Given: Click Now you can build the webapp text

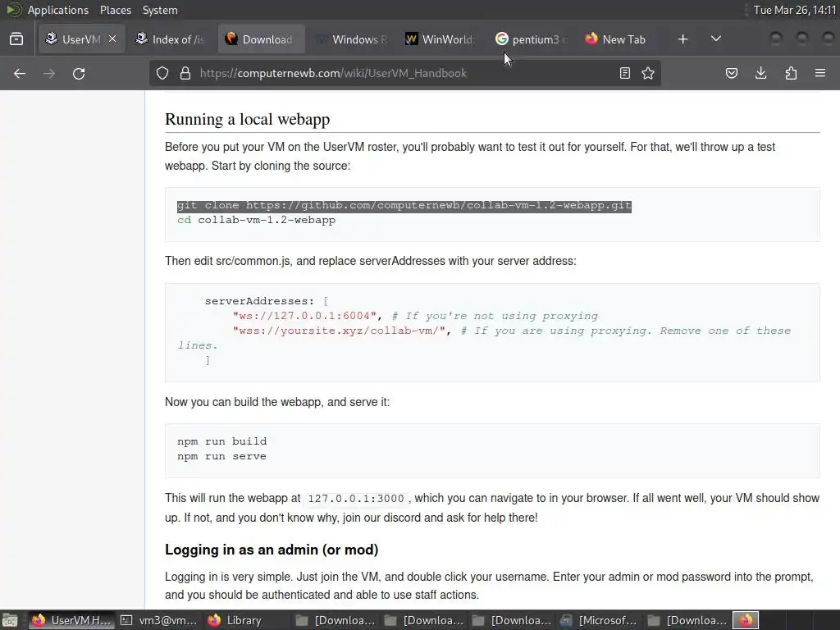Looking at the screenshot, I should click(277, 402).
